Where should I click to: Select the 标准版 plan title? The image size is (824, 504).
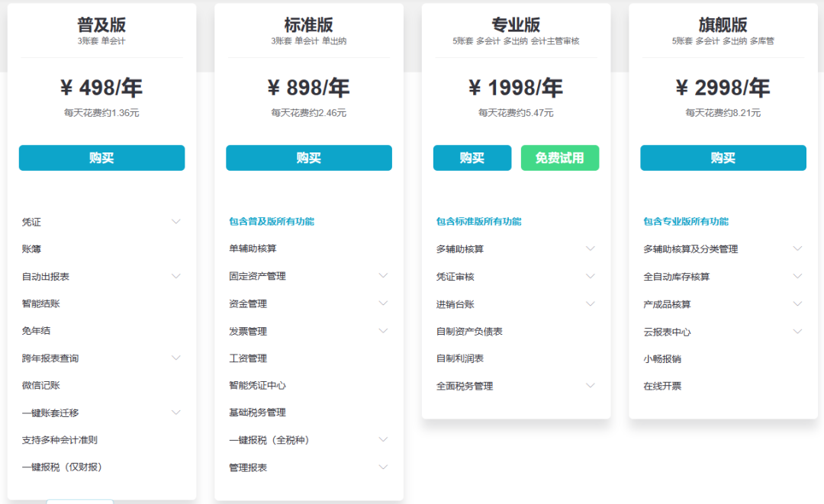coord(308,24)
